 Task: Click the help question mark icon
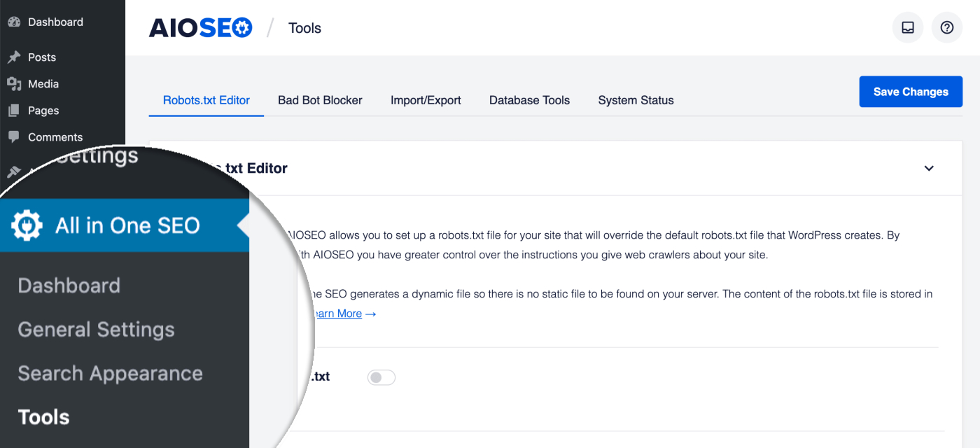tap(946, 27)
